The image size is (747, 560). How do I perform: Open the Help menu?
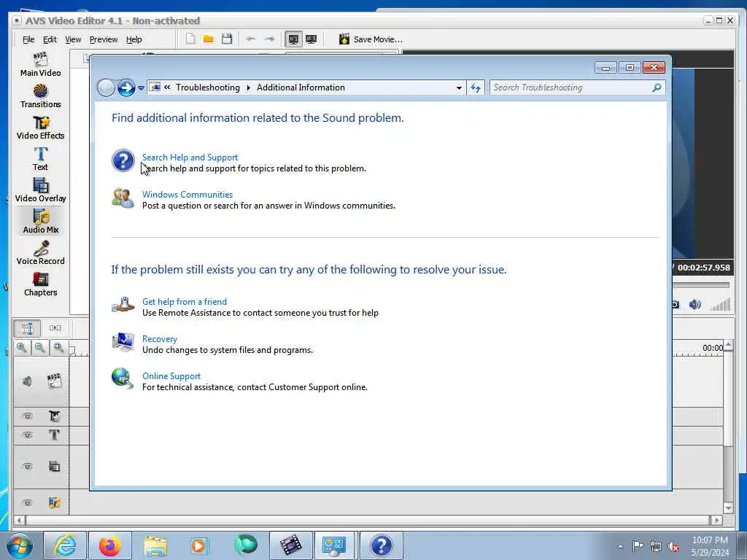[x=134, y=39]
